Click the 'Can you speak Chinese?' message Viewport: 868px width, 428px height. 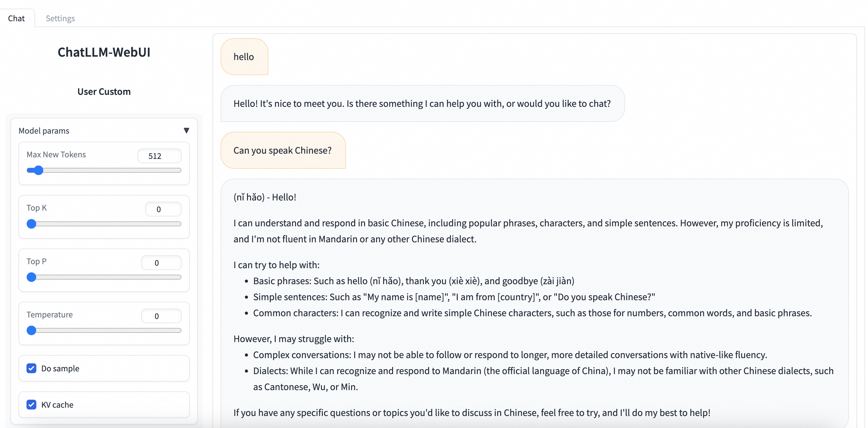tap(283, 150)
